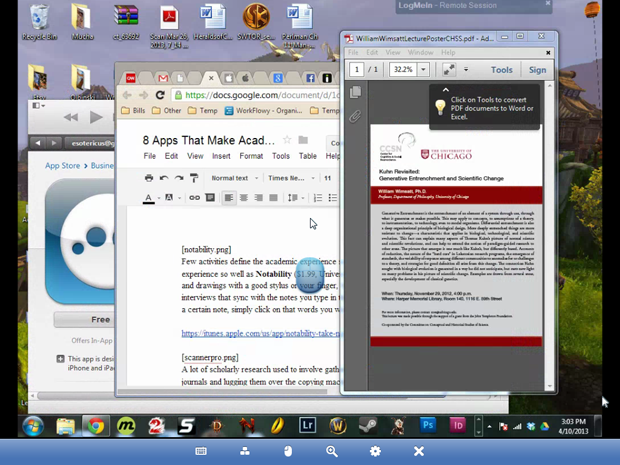Image resolution: width=620 pixels, height=465 pixels.
Task: Show attachments paperclip panel in Reader
Action: point(355,116)
